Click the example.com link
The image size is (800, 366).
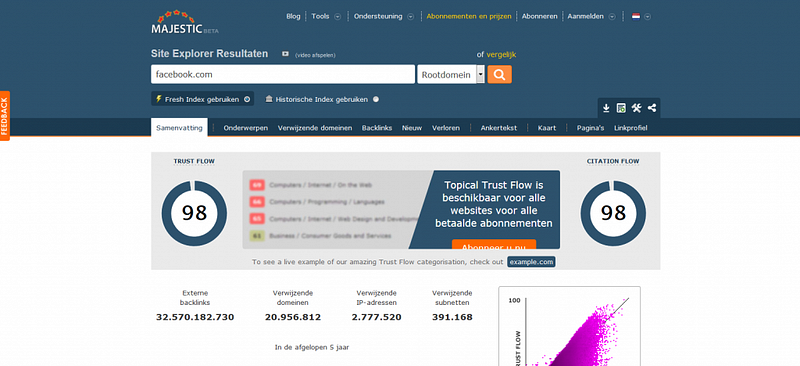pos(531,262)
